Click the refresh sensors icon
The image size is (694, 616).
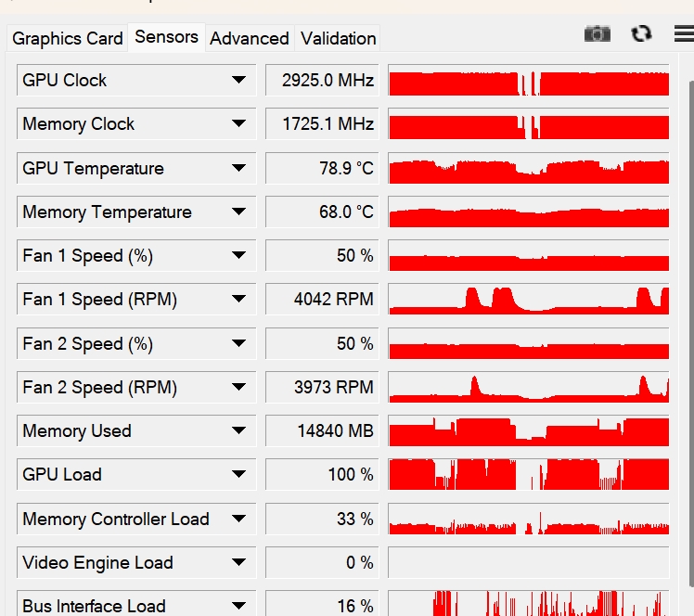(x=641, y=33)
